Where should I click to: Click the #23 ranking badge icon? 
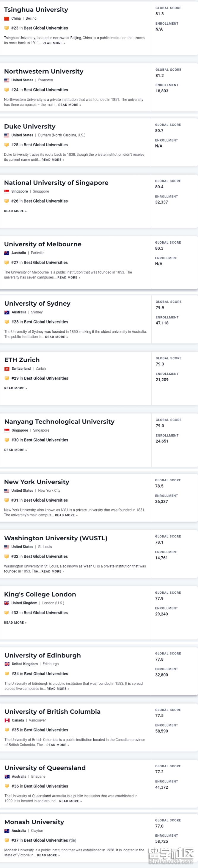[7, 28]
